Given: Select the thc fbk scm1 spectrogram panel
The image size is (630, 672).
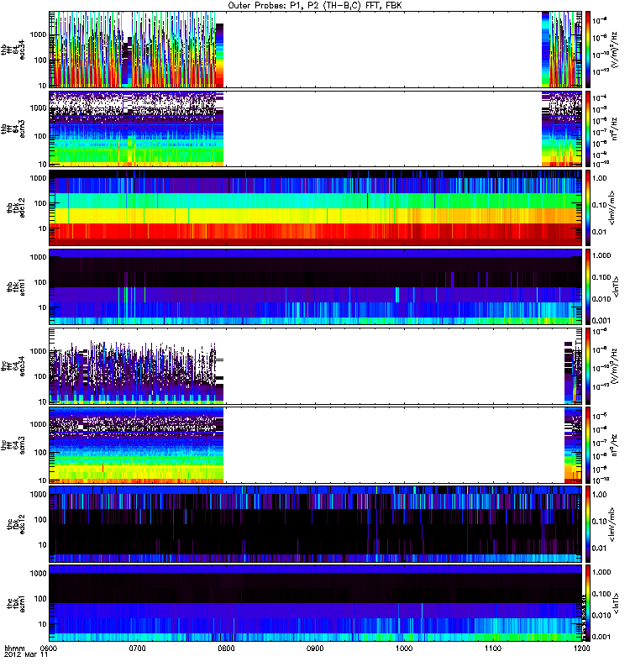Looking at the screenshot, I should tap(316, 603).
